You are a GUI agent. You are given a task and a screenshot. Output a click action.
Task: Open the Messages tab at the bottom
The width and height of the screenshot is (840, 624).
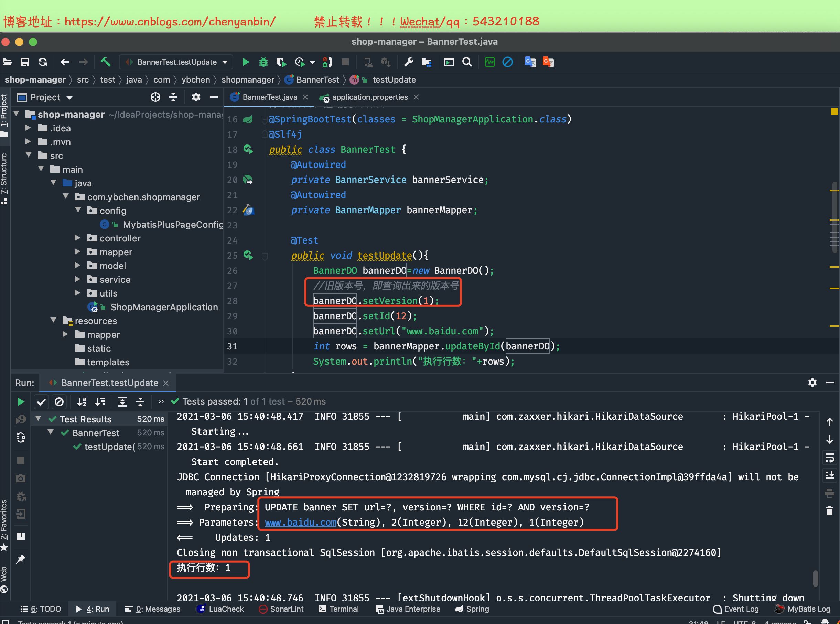click(158, 609)
